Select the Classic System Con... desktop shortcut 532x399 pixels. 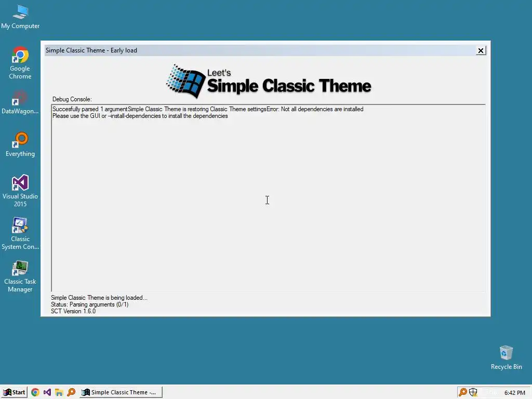coord(20,233)
